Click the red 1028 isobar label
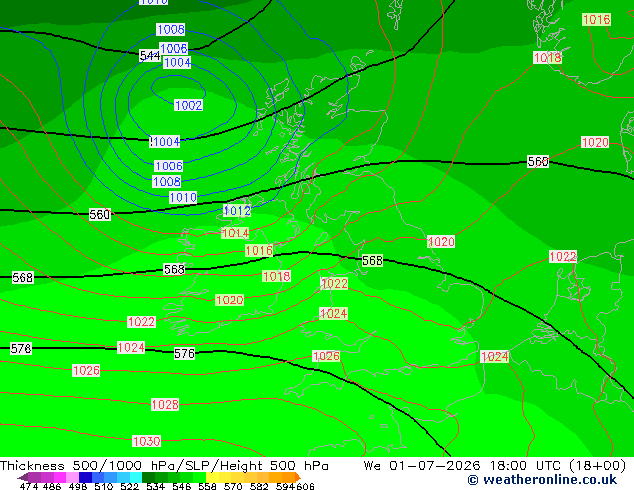Viewport: 634px width, 490px height. tap(165, 404)
